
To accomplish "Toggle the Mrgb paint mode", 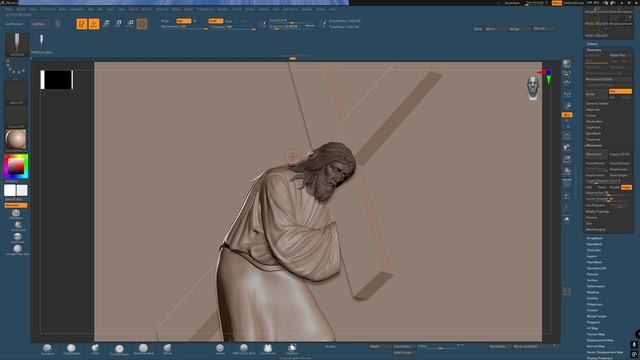I will 165,21.
